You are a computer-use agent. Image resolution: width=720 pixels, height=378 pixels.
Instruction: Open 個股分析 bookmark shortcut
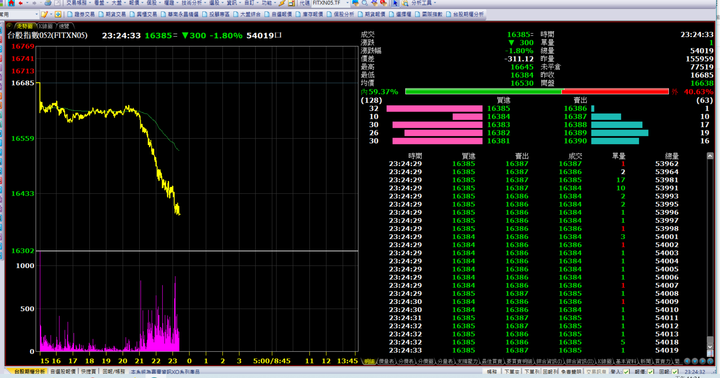pyautogui.click(x=340, y=14)
